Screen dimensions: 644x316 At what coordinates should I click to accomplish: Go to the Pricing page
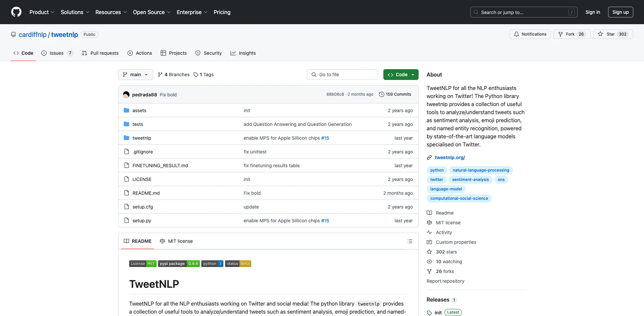pyautogui.click(x=222, y=12)
